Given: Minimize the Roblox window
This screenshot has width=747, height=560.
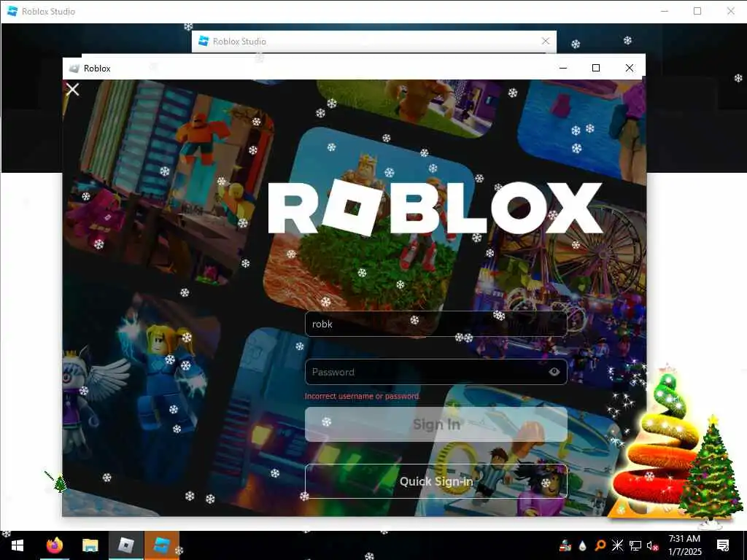Looking at the screenshot, I should (x=562, y=68).
